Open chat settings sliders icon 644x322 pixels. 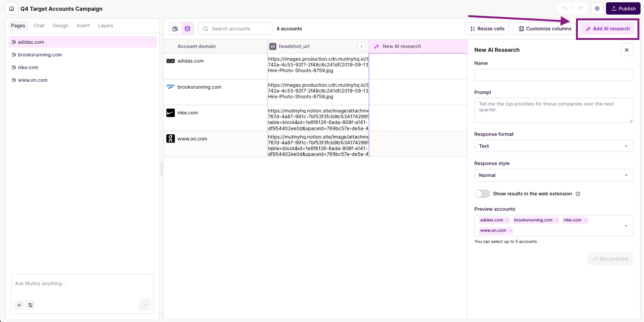click(x=30, y=305)
